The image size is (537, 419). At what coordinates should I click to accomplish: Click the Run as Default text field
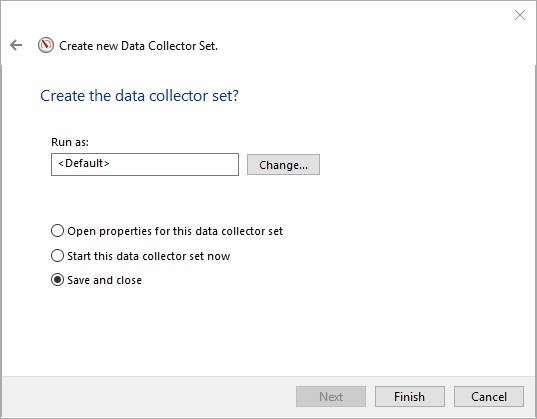pos(145,164)
